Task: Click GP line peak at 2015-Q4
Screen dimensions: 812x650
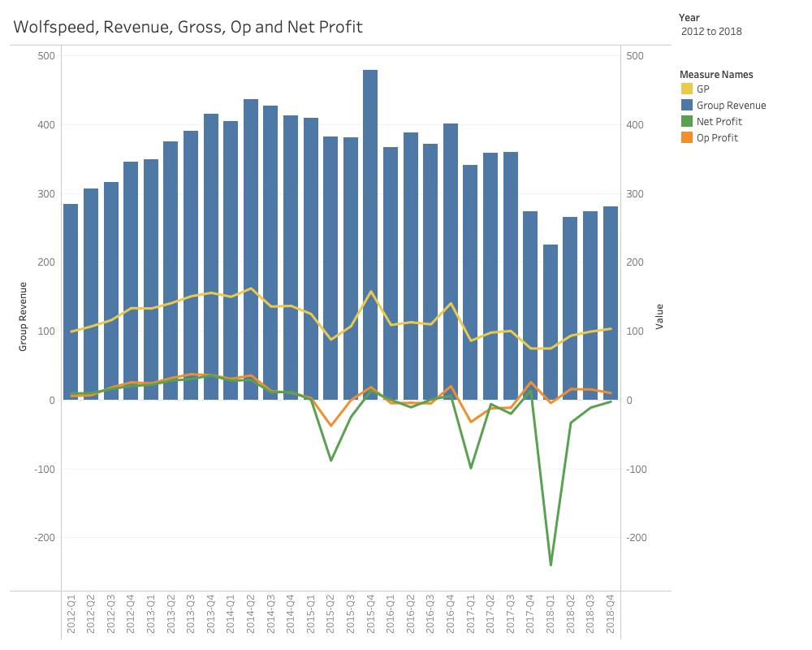Action: 371,292
